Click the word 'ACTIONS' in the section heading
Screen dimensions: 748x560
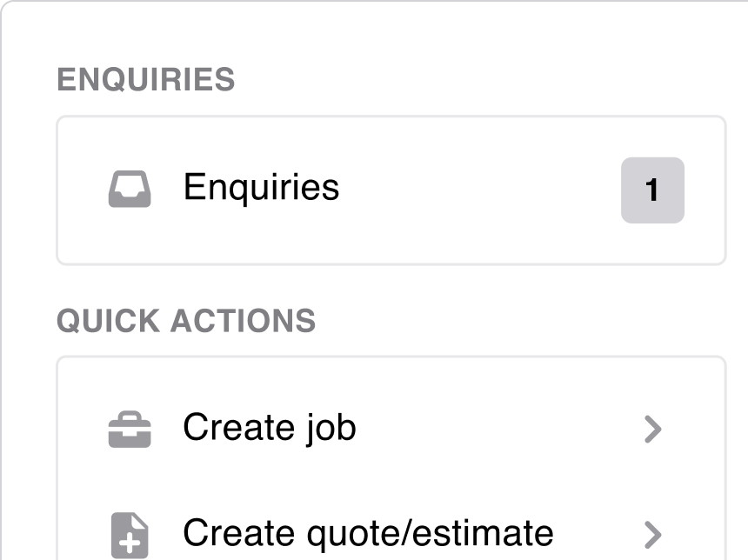coord(243,321)
